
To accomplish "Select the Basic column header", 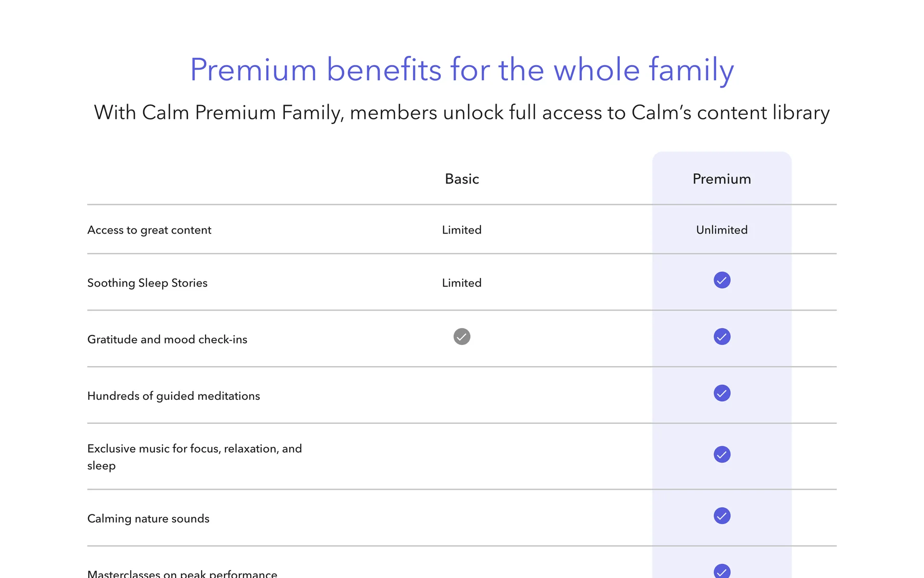I will [462, 179].
